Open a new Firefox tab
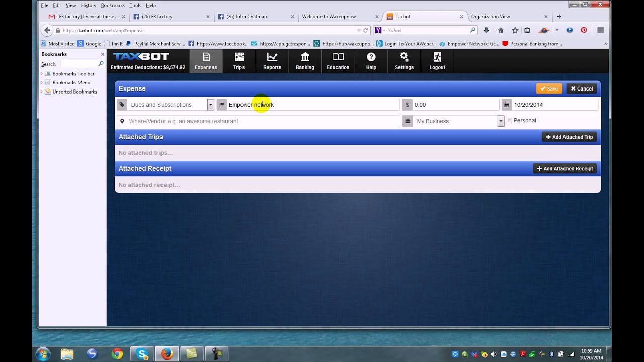Viewport: 644px width, 362px height. [559, 16]
